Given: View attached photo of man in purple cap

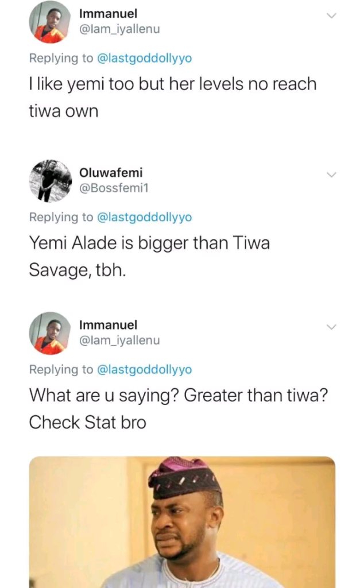Looking at the screenshot, I should [x=182, y=521].
